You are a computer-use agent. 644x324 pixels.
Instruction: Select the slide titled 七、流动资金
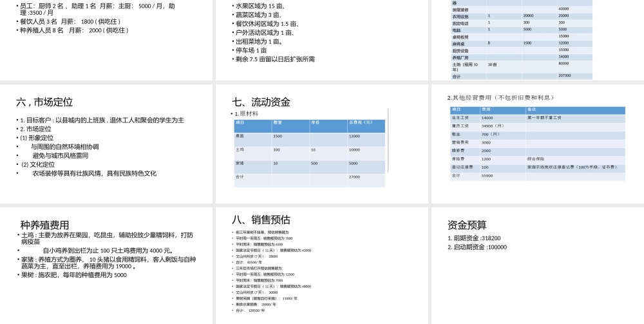pyautogui.click(x=321, y=144)
